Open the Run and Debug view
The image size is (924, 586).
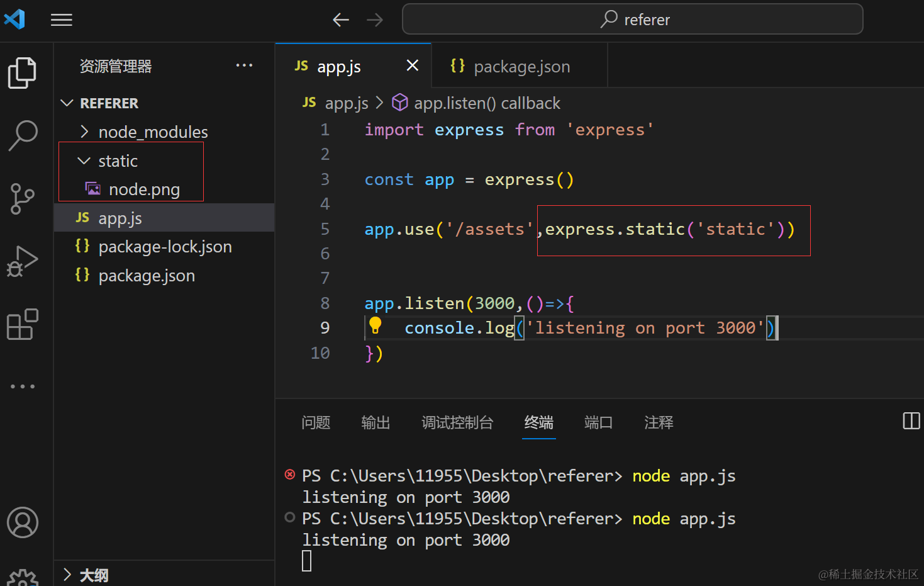tap(22, 261)
